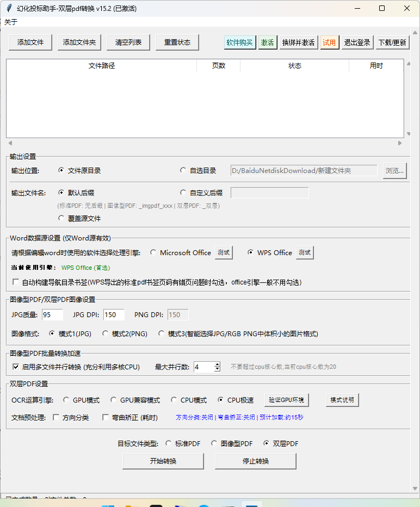Click the 添加文件夹 button
This screenshot has height=507, width=420.
pos(79,42)
